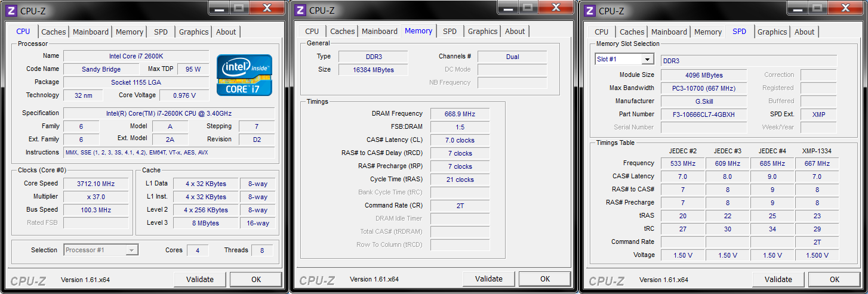Click the Channels # value Dual
Image resolution: width=868 pixels, height=294 pixels.
512,57
